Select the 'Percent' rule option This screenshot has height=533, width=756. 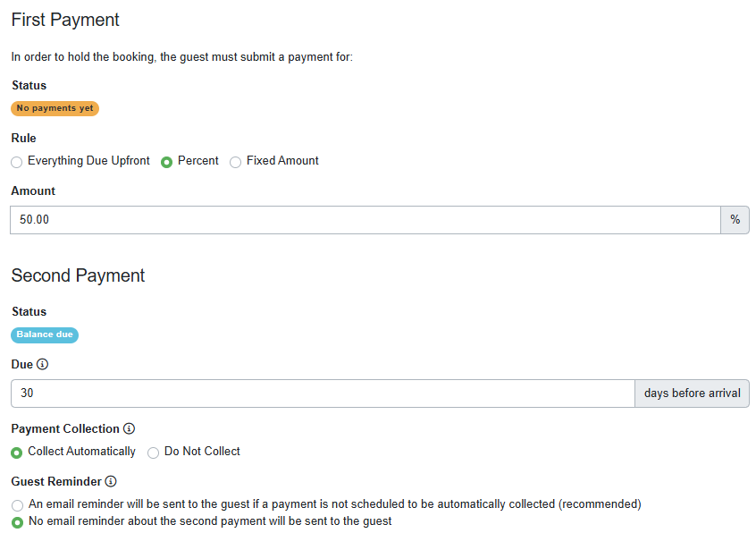coord(165,161)
